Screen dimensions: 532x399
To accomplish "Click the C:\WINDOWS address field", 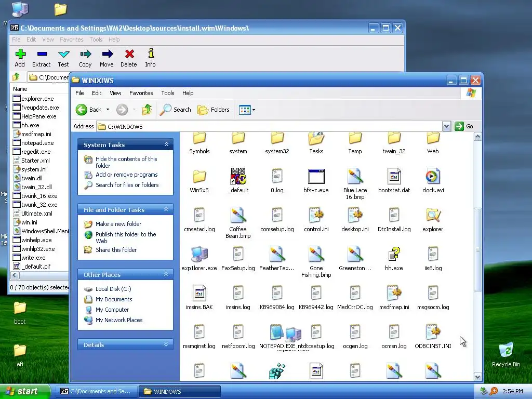I will [x=270, y=127].
